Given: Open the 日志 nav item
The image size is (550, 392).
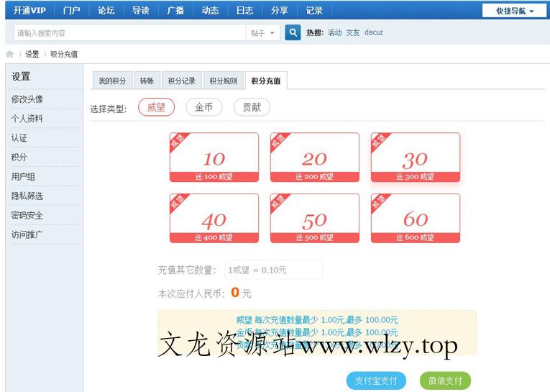Looking at the screenshot, I should [x=245, y=10].
